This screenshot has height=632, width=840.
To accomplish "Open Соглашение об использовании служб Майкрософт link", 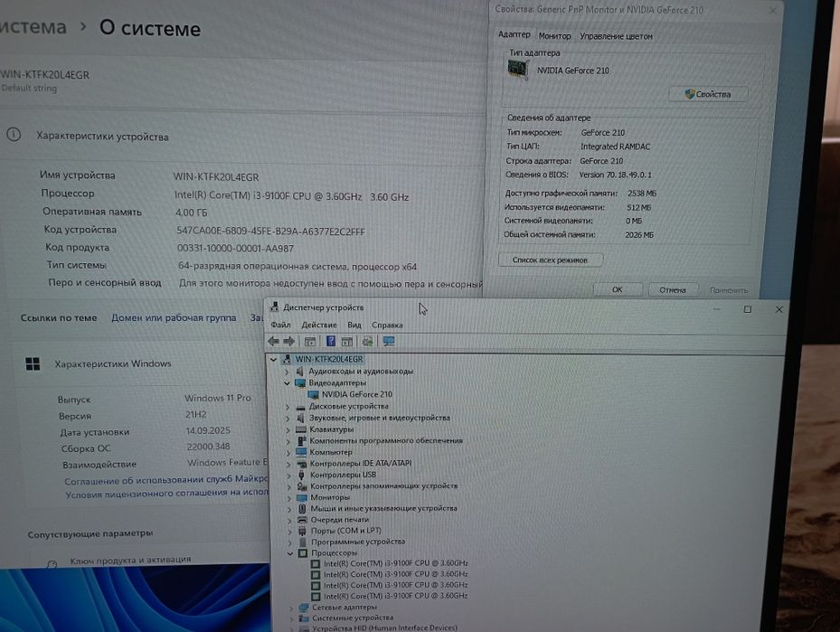I will click(x=165, y=480).
